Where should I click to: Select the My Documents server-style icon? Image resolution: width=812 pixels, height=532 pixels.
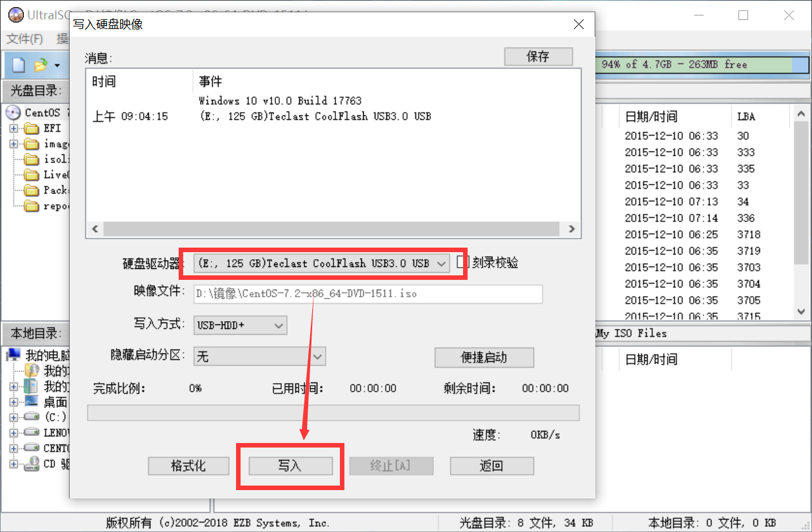(x=31, y=386)
